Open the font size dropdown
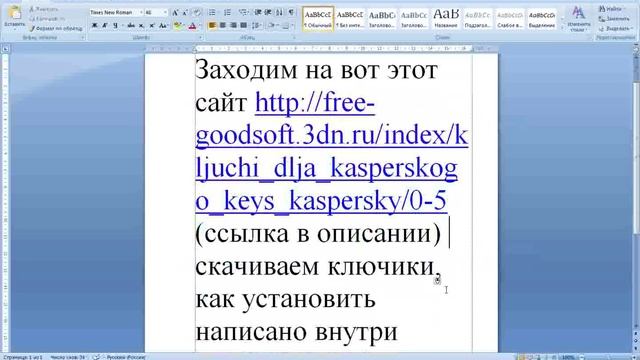This screenshot has height=360, width=640. tap(165, 13)
